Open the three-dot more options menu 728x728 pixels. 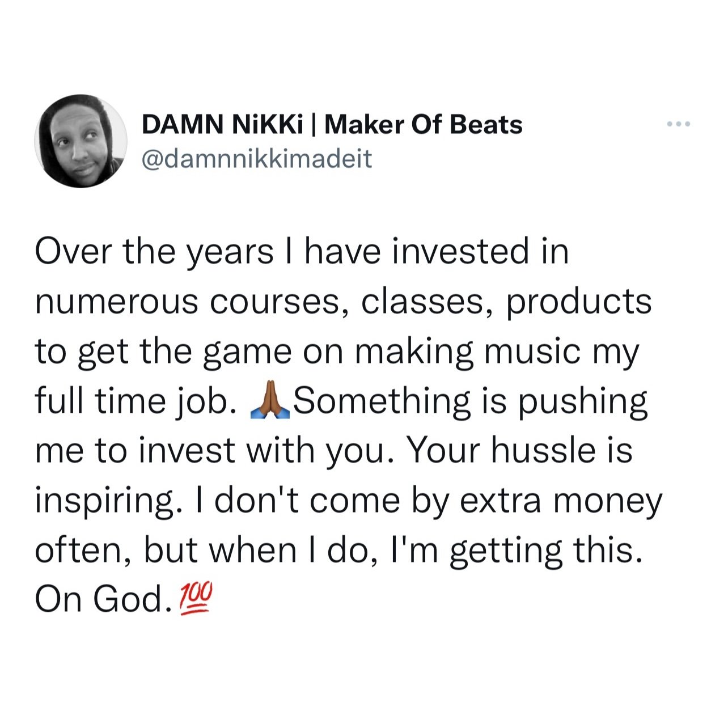click(679, 124)
